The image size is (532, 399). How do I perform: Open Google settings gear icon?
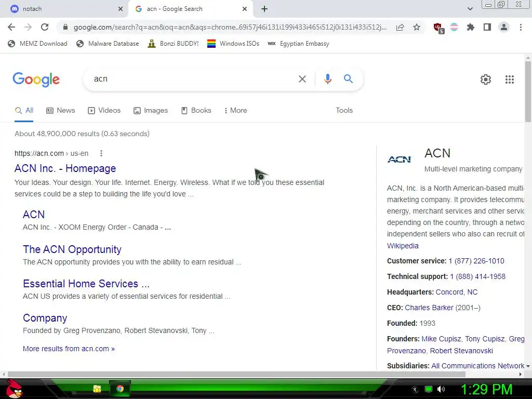click(486, 79)
